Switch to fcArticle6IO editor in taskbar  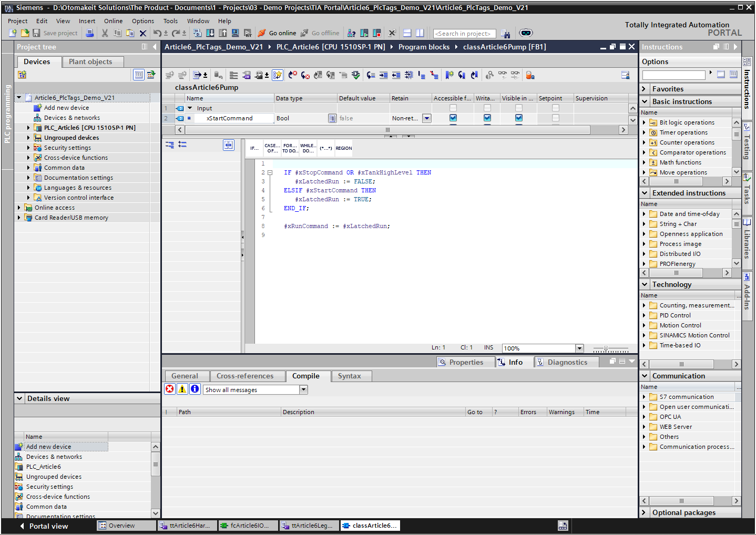tap(248, 526)
